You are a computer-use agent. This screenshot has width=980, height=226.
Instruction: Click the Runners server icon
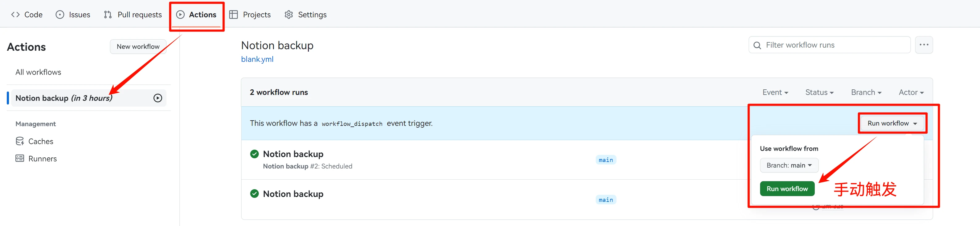pyautogui.click(x=20, y=159)
